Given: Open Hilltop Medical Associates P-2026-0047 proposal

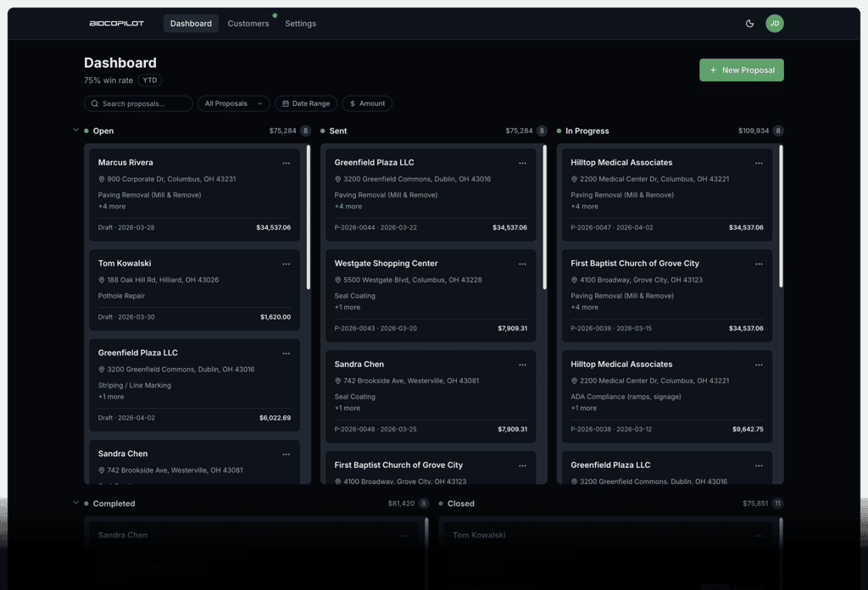Looking at the screenshot, I should pos(667,194).
